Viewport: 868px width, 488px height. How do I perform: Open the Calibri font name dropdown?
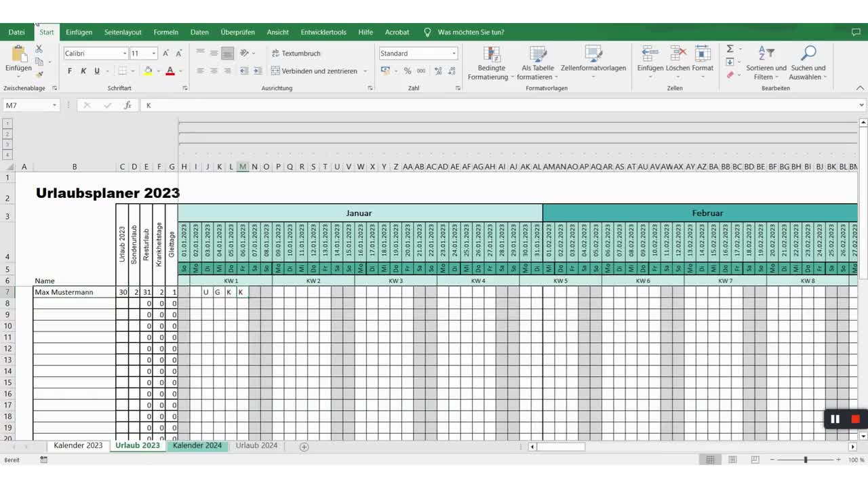click(125, 54)
